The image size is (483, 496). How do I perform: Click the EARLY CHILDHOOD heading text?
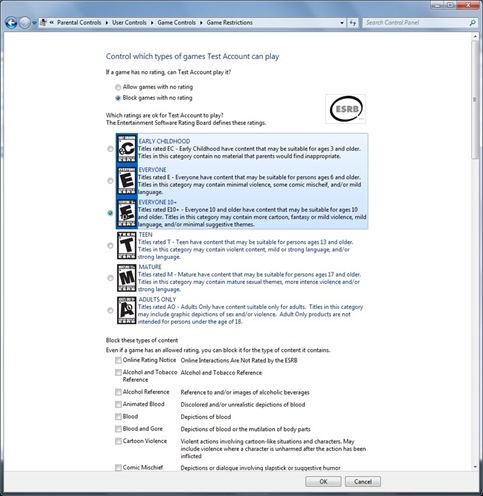[164, 141]
